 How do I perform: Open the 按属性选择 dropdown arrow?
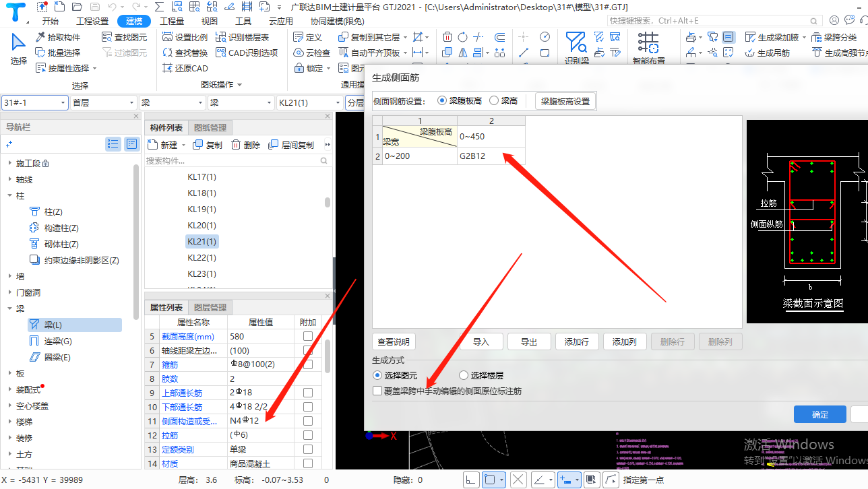(x=95, y=68)
